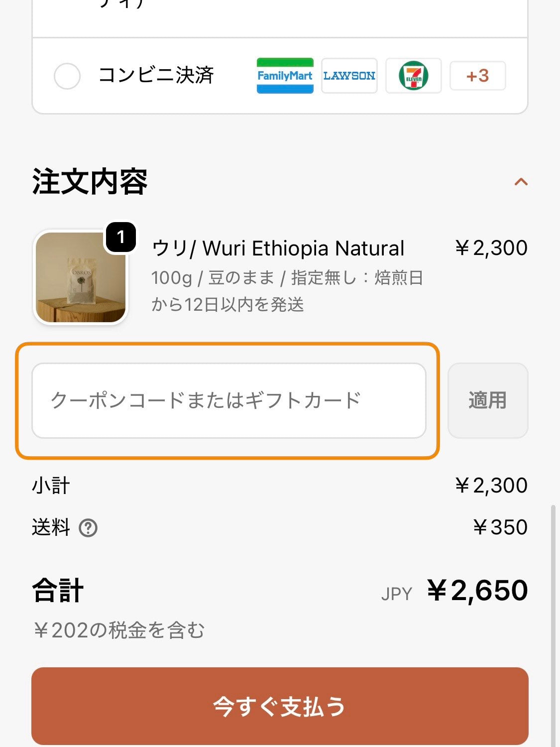Click the page scrollbar on right edge
The width and height of the screenshot is (560, 747).
[553, 622]
